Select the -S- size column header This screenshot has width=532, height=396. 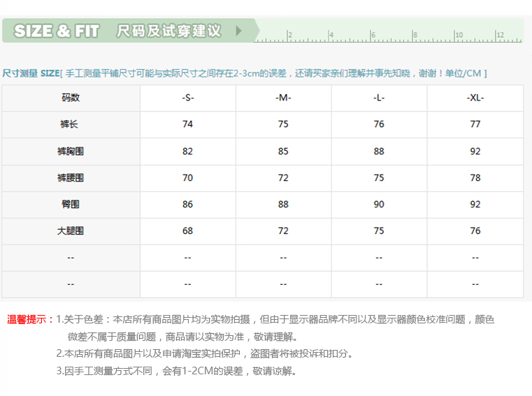click(x=187, y=98)
